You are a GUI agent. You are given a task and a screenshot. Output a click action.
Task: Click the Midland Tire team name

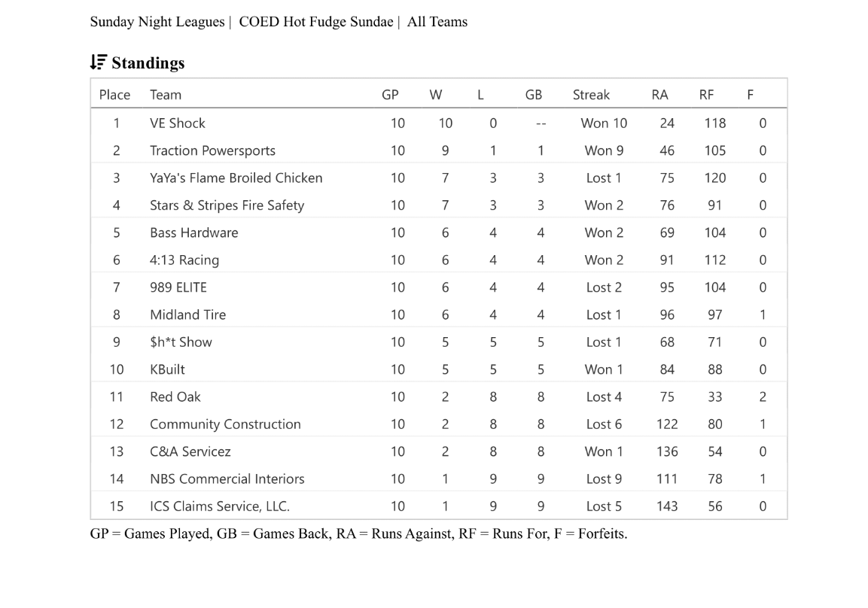(x=187, y=315)
